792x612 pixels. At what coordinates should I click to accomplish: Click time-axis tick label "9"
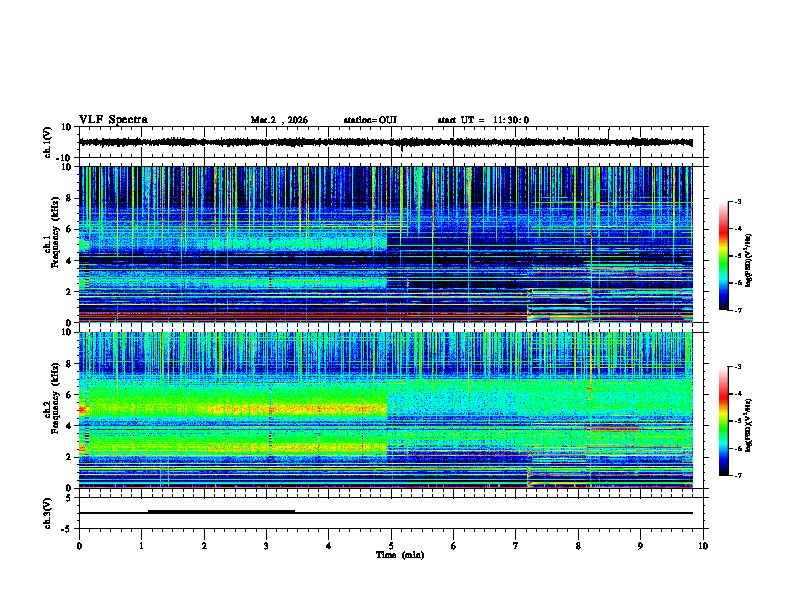[x=640, y=546]
